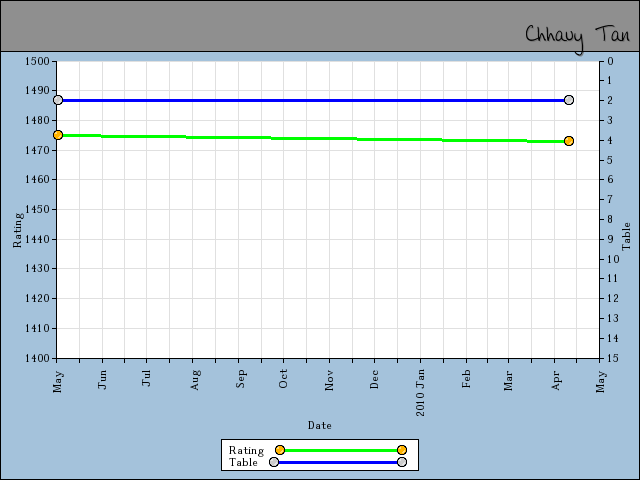Click the 1480 rating axis label
640x480 pixels.
click(37, 120)
